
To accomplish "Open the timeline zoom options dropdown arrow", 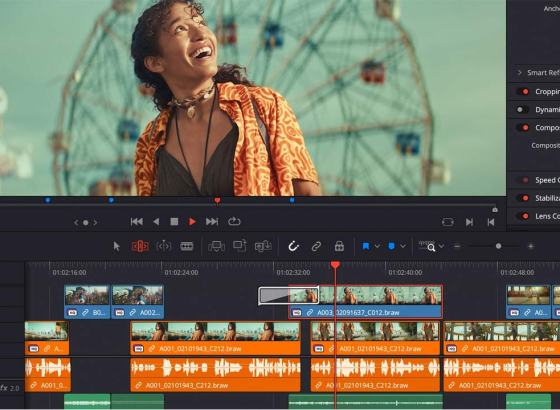I will click(442, 246).
